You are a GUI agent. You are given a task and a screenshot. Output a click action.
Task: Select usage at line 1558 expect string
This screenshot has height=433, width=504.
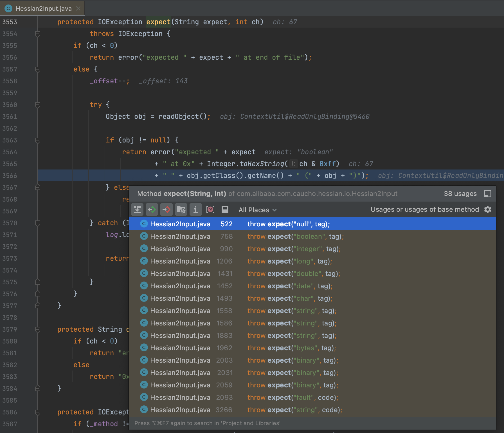[x=312, y=311]
